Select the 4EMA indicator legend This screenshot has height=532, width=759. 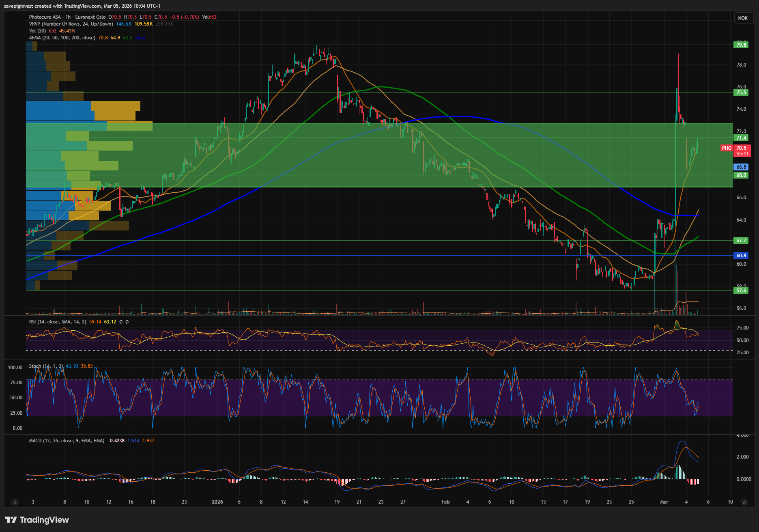tap(62, 38)
